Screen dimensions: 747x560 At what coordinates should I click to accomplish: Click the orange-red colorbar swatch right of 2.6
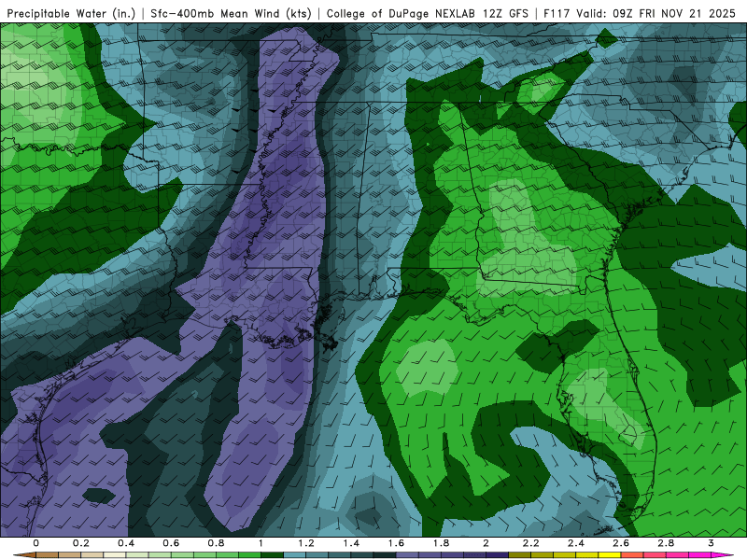point(632,555)
